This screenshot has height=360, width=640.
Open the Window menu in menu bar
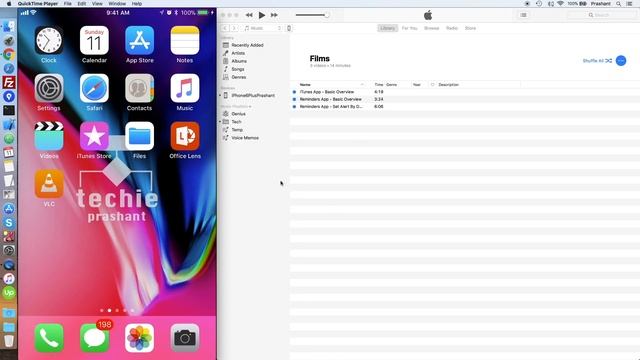[117, 4]
